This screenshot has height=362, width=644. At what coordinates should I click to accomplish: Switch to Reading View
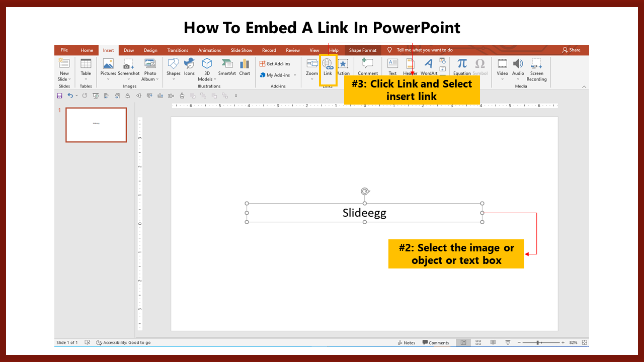click(x=493, y=342)
